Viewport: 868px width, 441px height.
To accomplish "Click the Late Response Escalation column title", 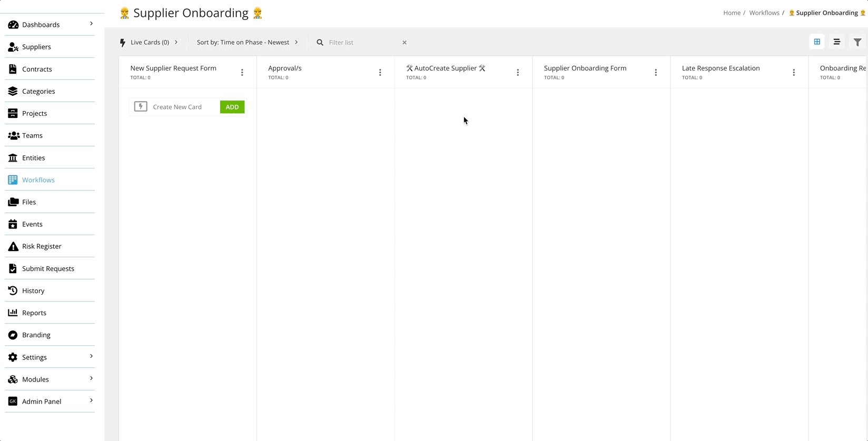I will [721, 68].
